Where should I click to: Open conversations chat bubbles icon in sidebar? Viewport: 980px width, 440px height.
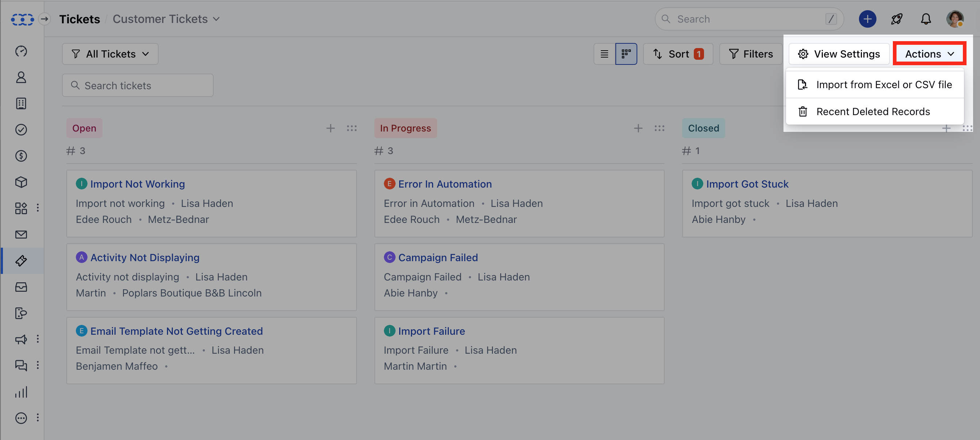click(x=21, y=366)
